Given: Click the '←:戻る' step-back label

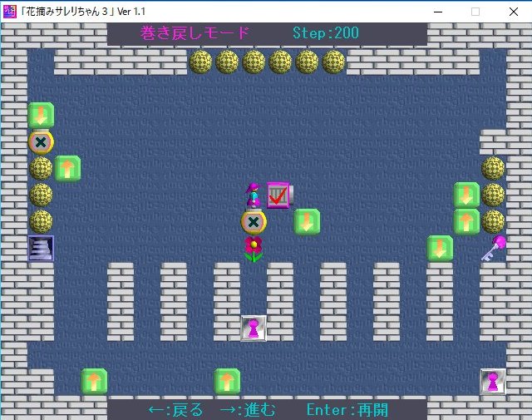Looking at the screenshot, I should tap(175, 410).
